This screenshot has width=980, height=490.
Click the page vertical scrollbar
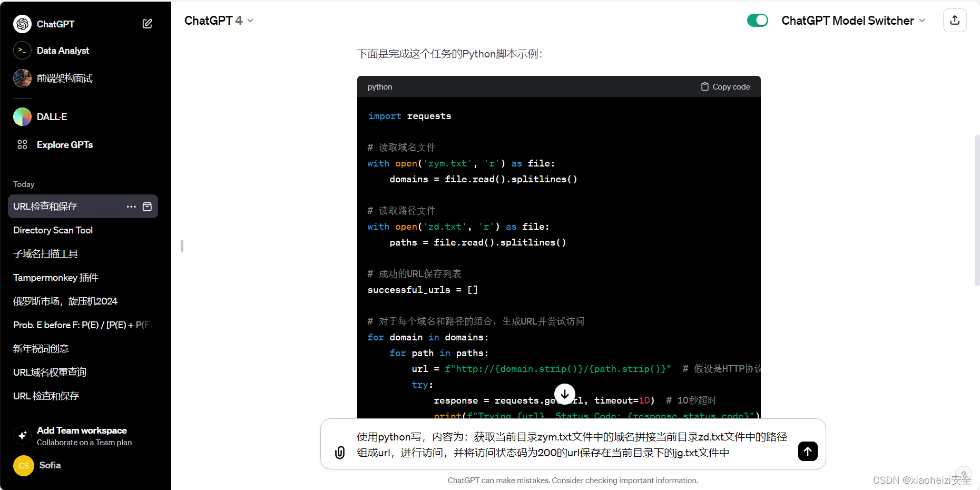[x=977, y=211]
